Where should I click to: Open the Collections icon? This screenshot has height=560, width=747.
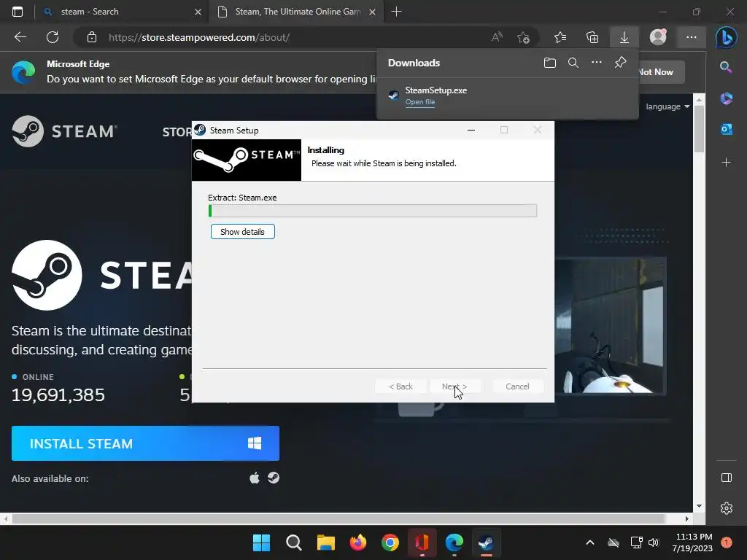tap(592, 37)
